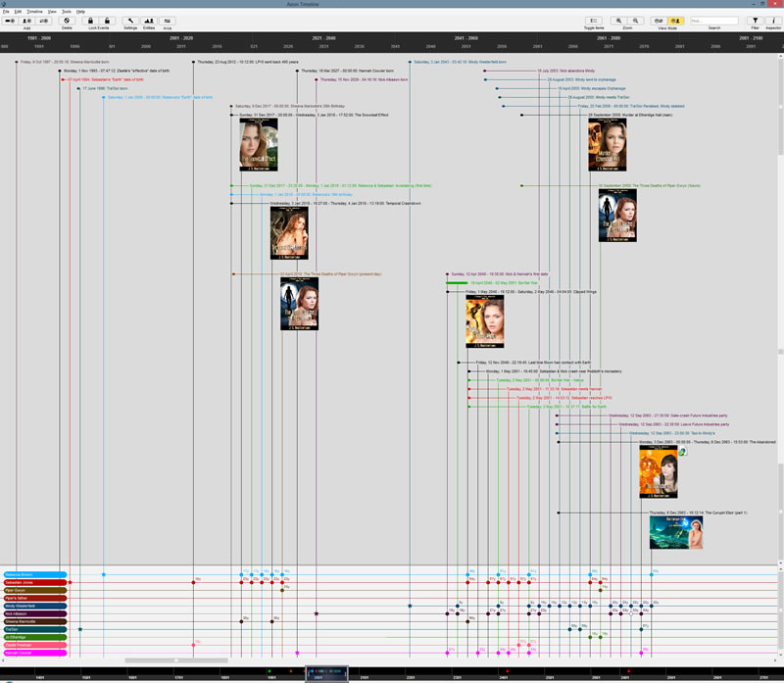Click the left arrow of the horizontal scrollbar
This screenshot has height=683, width=784.
[x=4, y=660]
